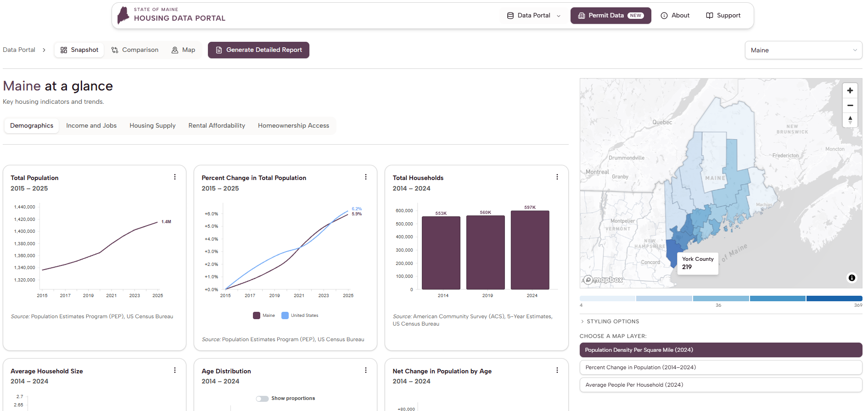
Task: Select the Map view tab
Action: pos(183,50)
